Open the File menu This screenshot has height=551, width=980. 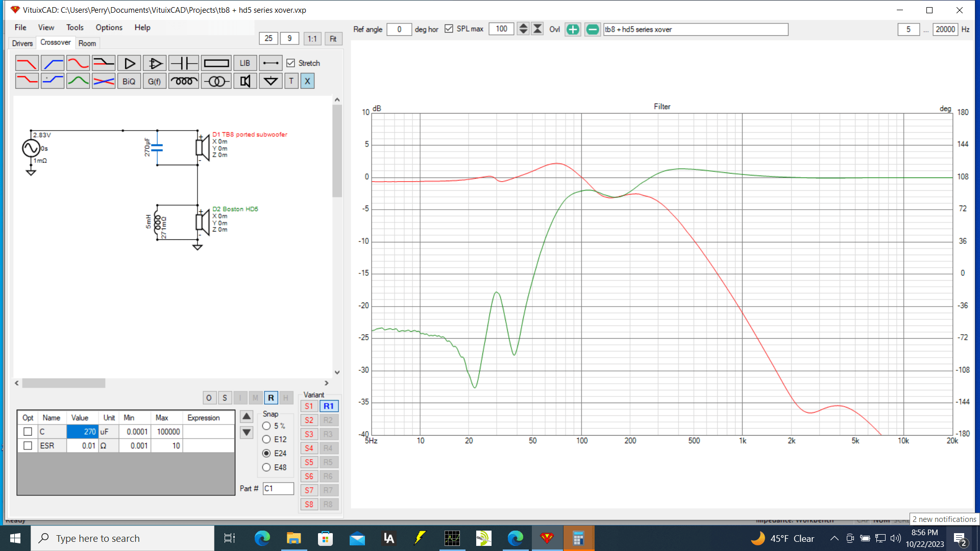(20, 28)
